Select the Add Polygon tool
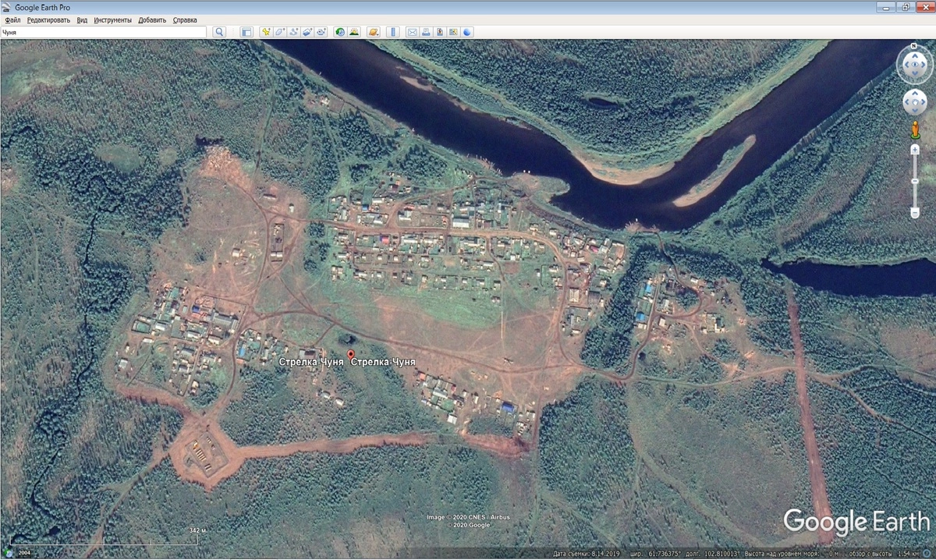Viewport: 936px width, 560px height. [280, 32]
